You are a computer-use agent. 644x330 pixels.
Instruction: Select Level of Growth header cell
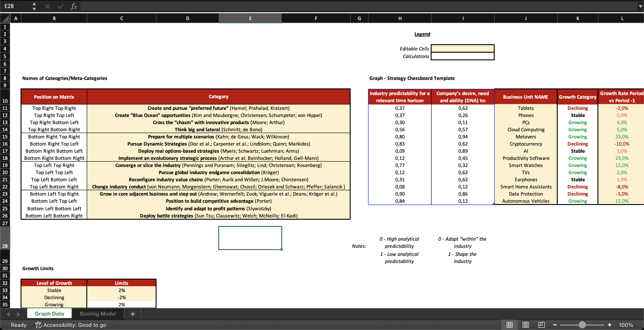pos(54,283)
